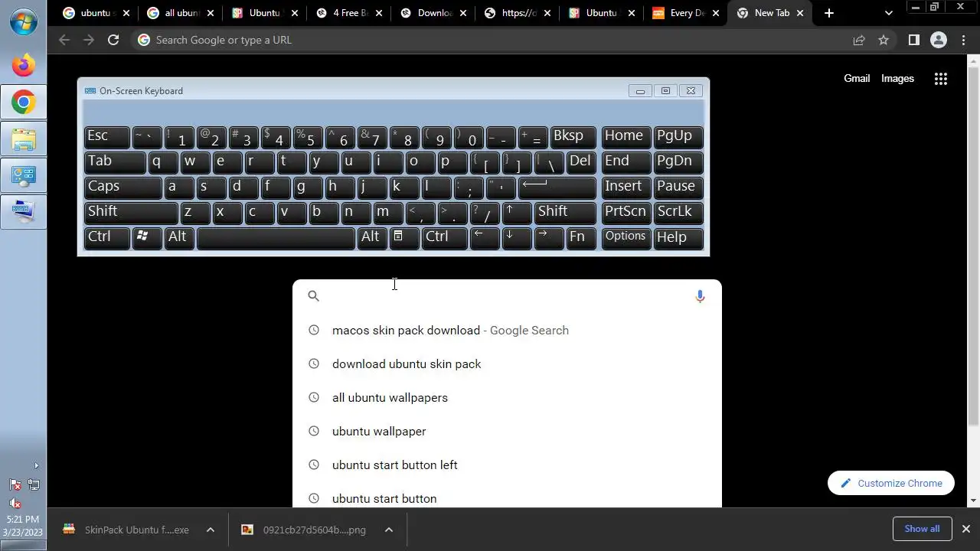Start voice search with microphone icon

coord(700,296)
